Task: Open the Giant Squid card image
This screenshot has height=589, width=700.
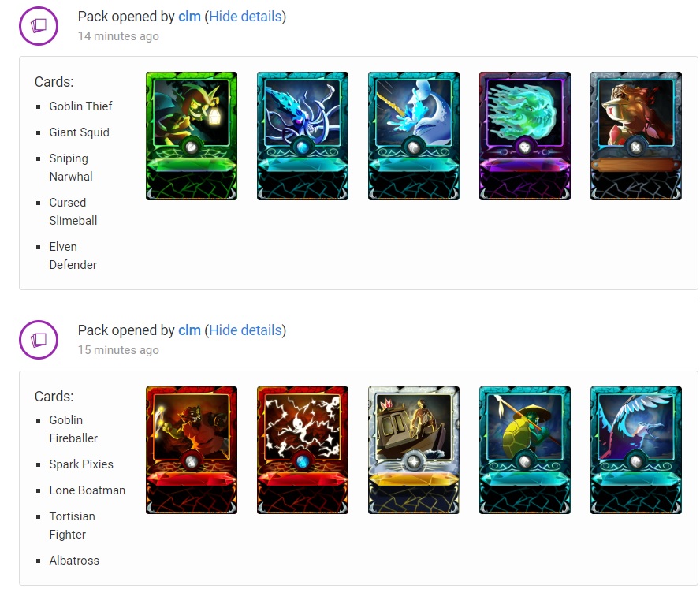Action: click(x=303, y=136)
